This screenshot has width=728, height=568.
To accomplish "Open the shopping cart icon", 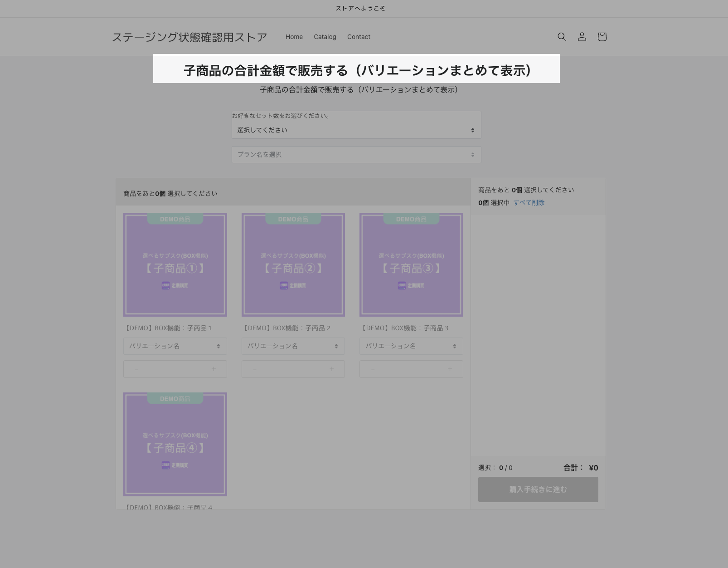I will click(x=602, y=37).
